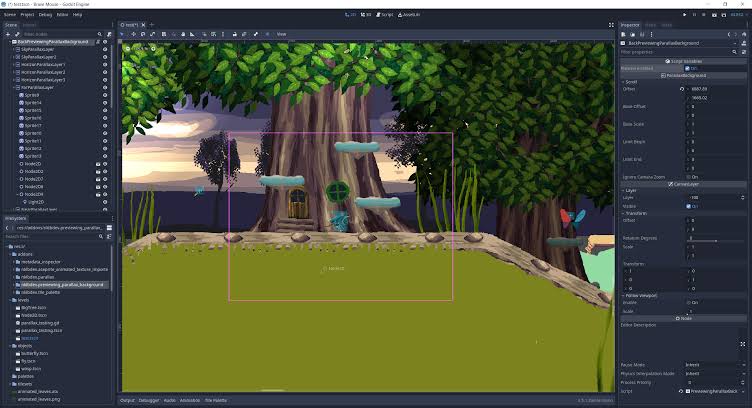This screenshot has width=752, height=408.
Task: Open Inspector object history list icon
Action: click(744, 35)
